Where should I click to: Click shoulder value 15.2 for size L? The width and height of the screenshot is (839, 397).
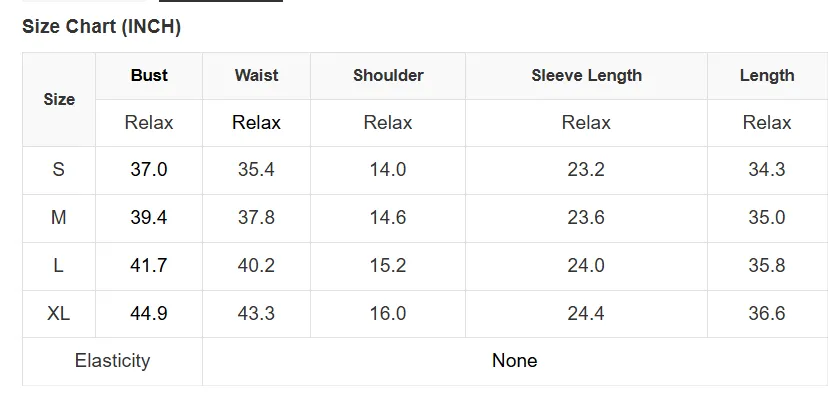[388, 265]
